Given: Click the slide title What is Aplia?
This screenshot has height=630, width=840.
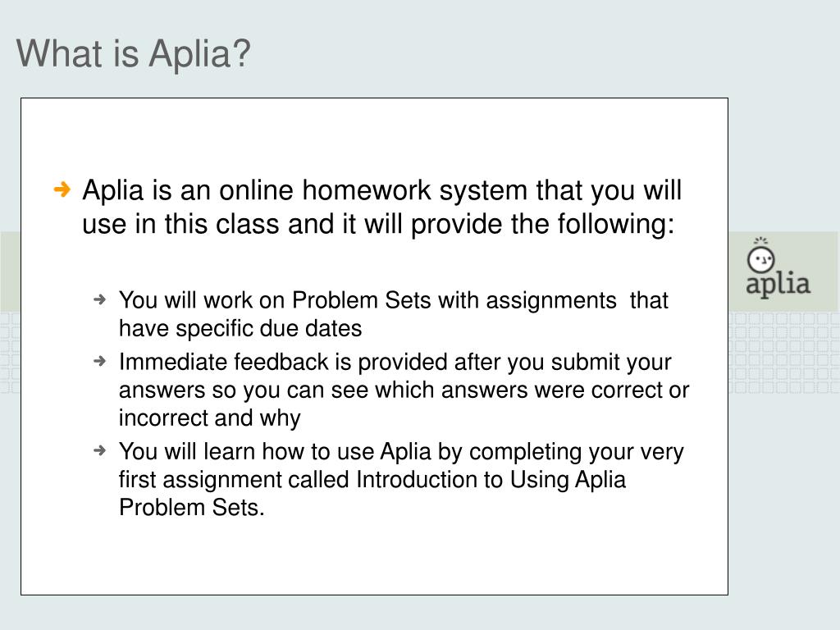Looking at the screenshot, I should point(134,53).
